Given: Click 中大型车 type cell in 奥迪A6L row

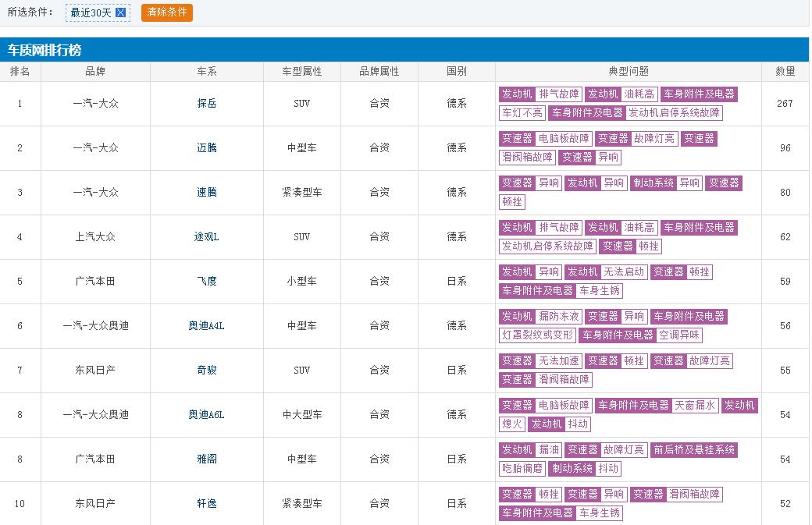Looking at the screenshot, I should click(302, 415).
